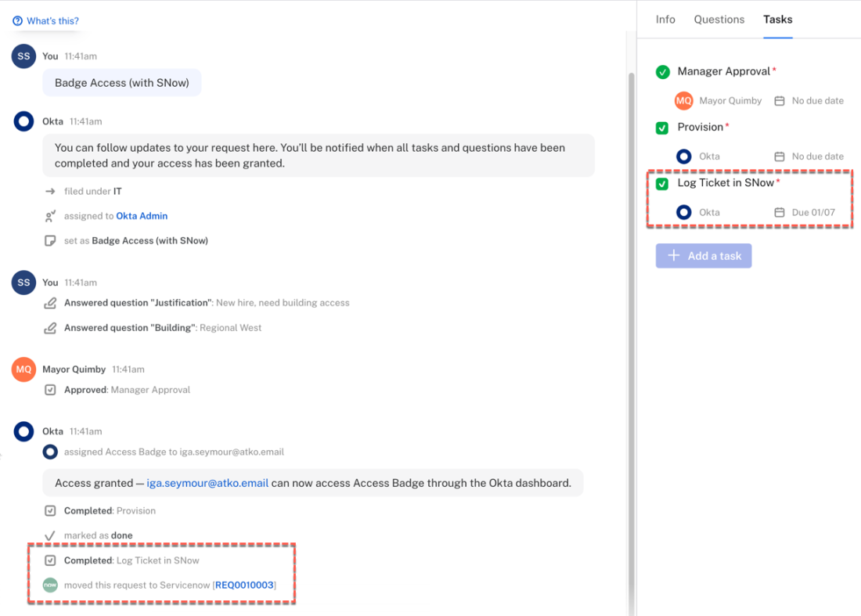Click the ServiceNow logo icon

(50, 585)
